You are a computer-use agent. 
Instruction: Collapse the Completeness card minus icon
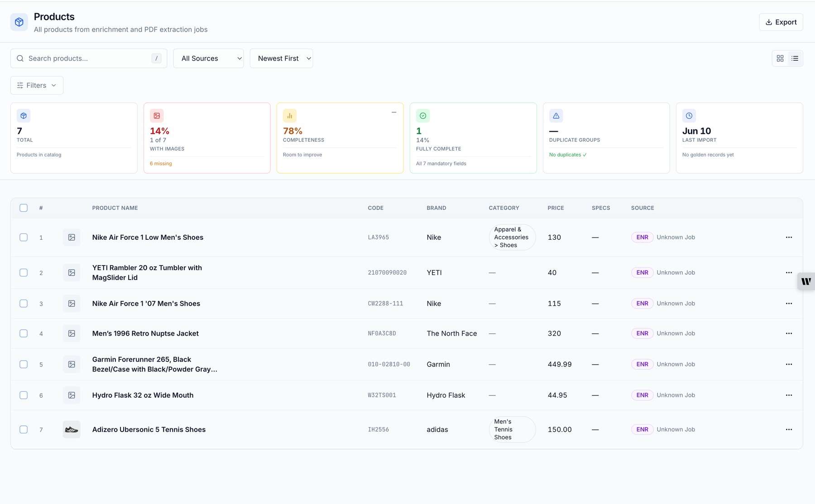[x=394, y=112]
